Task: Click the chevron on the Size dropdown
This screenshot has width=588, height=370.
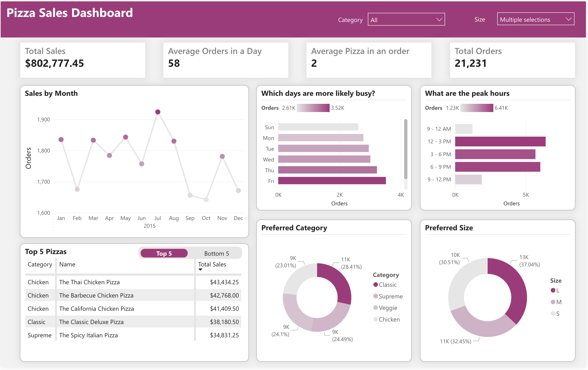Action: [569, 19]
